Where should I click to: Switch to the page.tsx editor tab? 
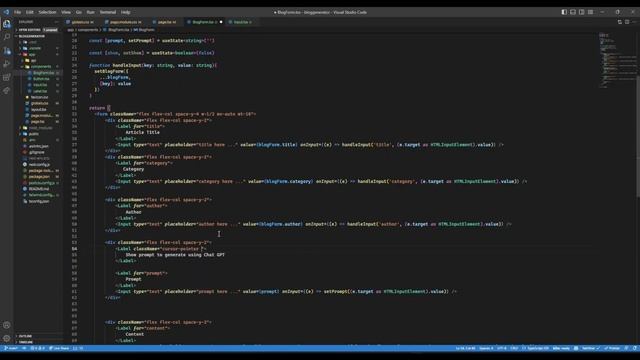(166, 22)
